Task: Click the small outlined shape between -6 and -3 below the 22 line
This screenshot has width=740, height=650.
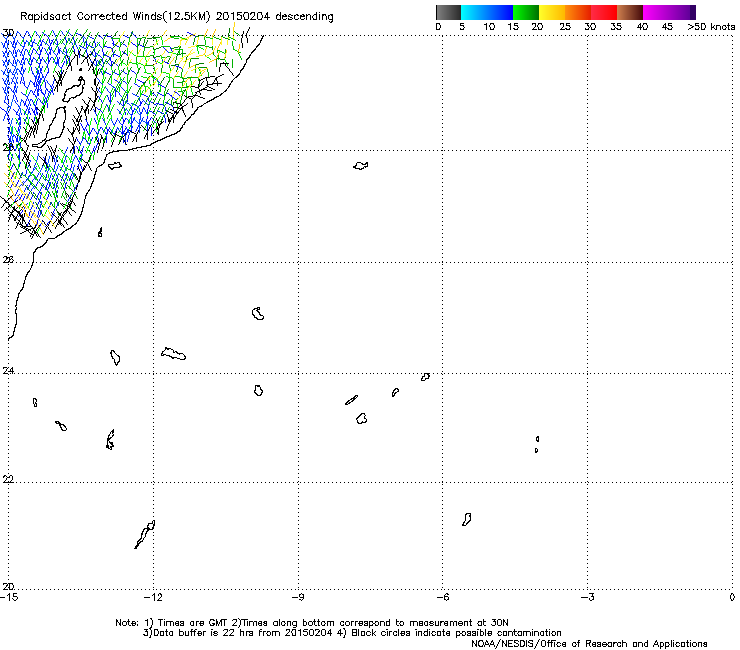Action: [x=467, y=520]
